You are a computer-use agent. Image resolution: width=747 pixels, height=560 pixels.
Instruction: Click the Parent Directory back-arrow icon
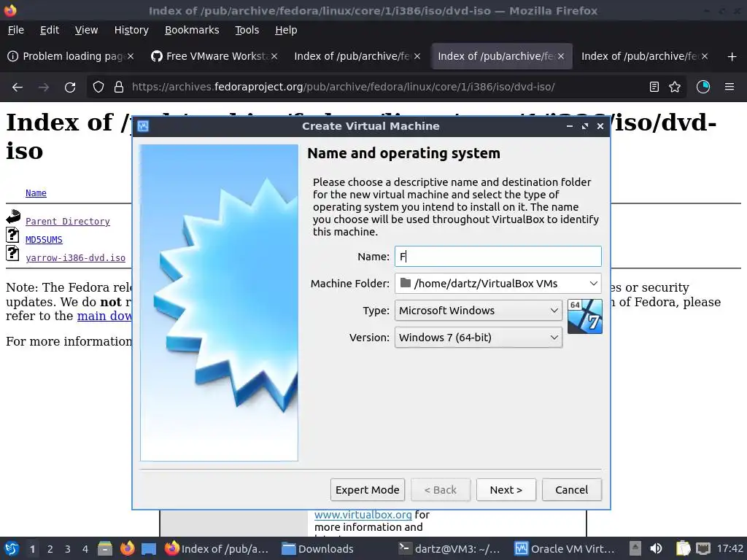pyautogui.click(x=13, y=217)
